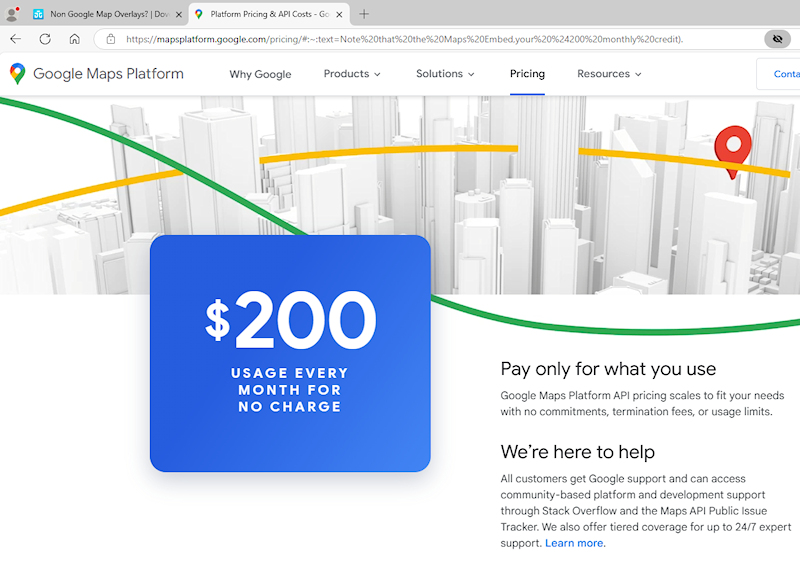Click USAGE EVERY MONTH FOR NO CHARGE text
The width and height of the screenshot is (800, 563).
(290, 390)
